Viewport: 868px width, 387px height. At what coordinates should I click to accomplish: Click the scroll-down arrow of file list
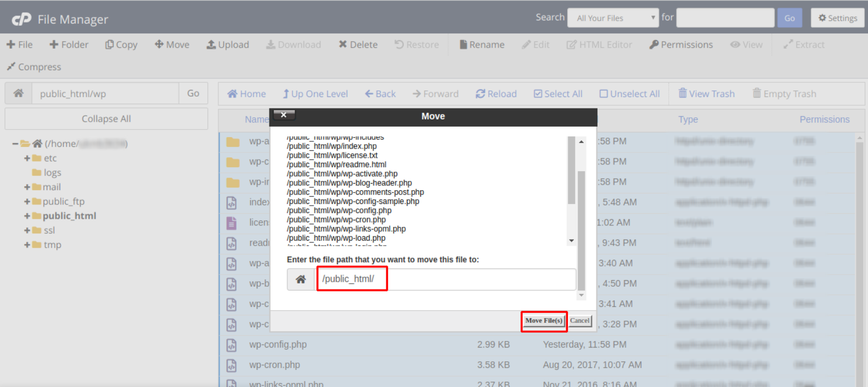pos(571,241)
